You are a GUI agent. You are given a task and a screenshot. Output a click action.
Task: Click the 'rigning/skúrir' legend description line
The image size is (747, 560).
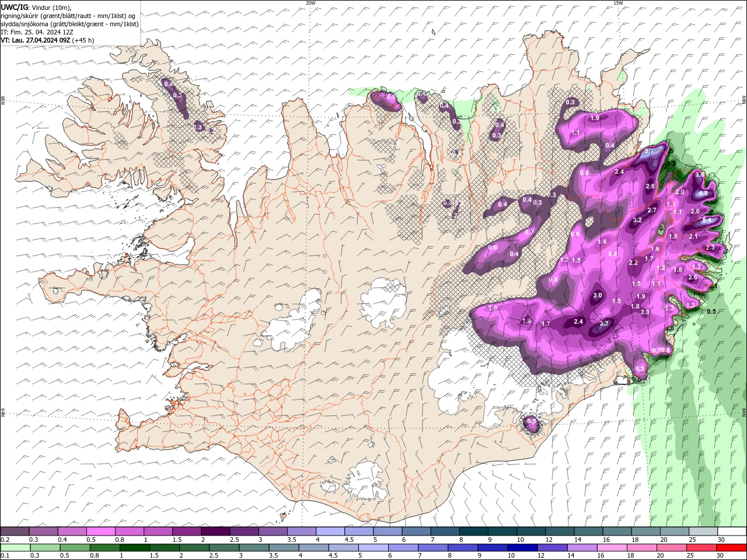tap(69, 15)
